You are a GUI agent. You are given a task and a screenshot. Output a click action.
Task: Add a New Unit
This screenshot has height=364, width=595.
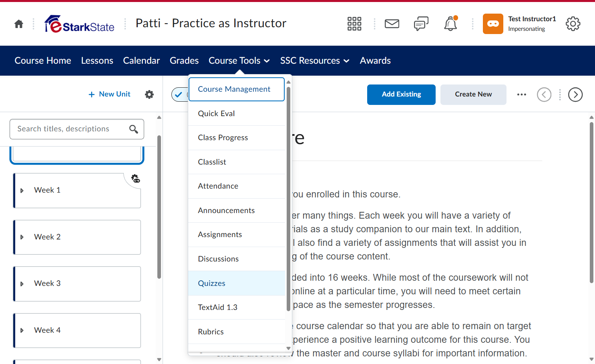tap(109, 94)
